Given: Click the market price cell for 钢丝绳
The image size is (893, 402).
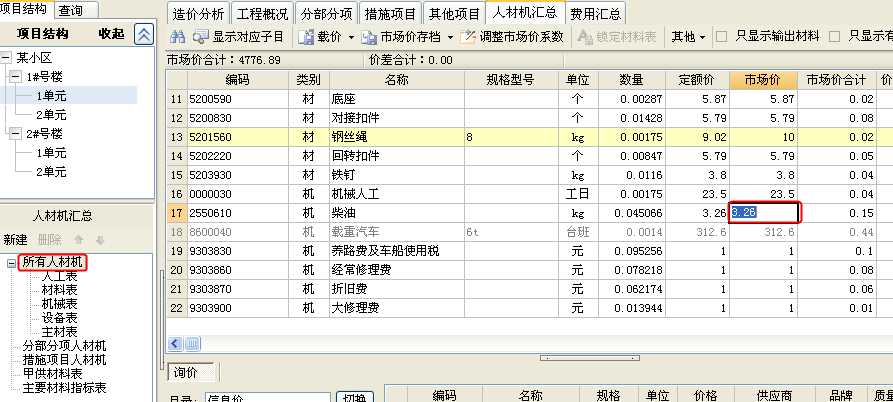Looking at the screenshot, I should pos(763,137).
